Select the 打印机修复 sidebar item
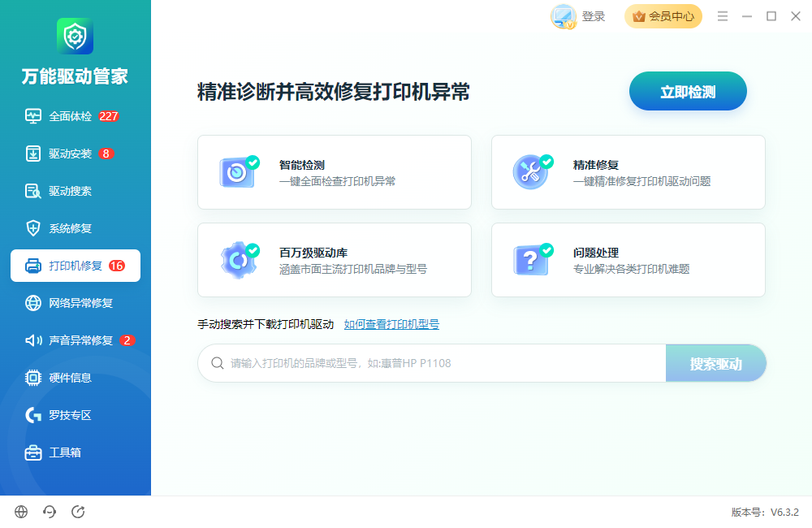The image size is (812, 528). click(x=75, y=266)
